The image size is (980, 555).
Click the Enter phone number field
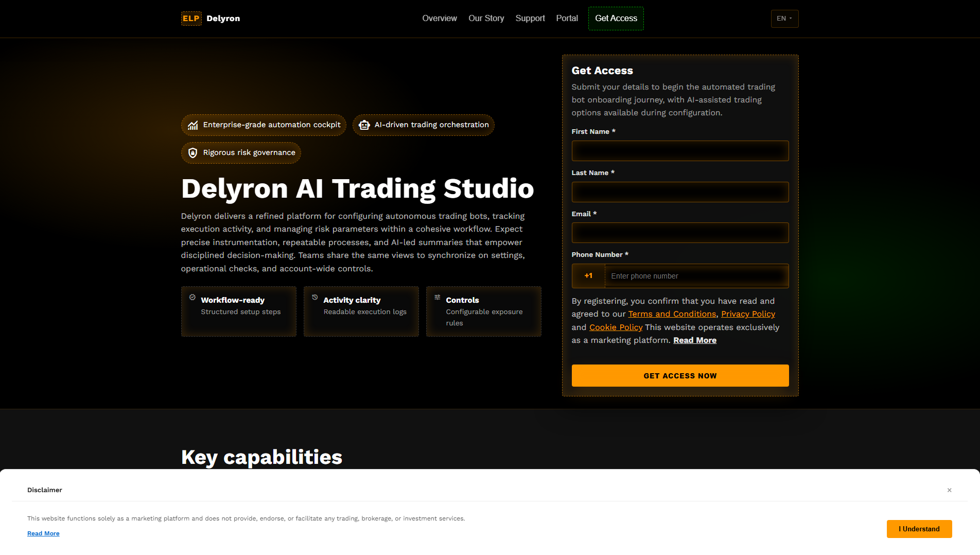tap(696, 276)
